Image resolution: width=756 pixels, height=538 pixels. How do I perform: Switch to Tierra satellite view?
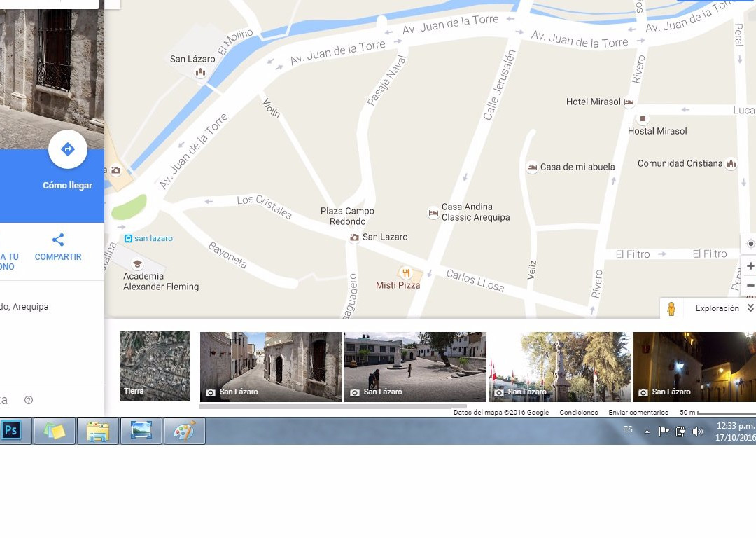point(155,366)
